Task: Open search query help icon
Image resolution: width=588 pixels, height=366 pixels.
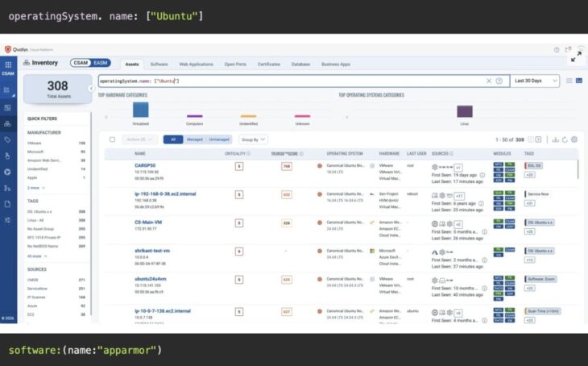Action: pos(499,81)
